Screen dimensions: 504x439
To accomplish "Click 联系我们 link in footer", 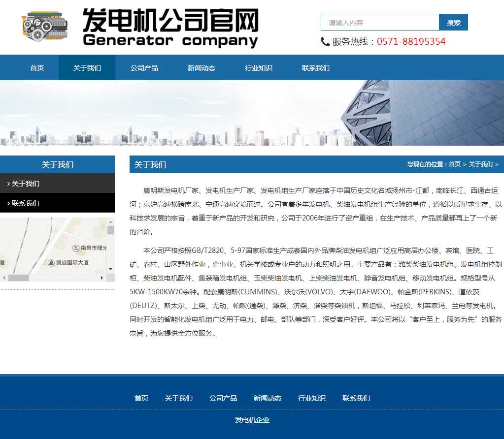I will point(356,398).
